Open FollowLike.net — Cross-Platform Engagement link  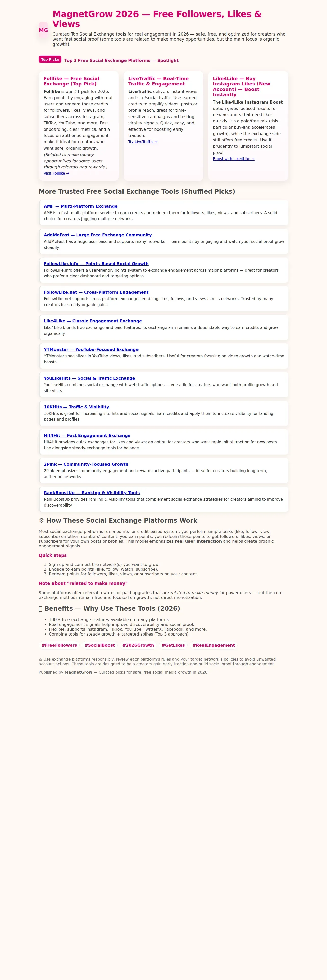(x=96, y=292)
